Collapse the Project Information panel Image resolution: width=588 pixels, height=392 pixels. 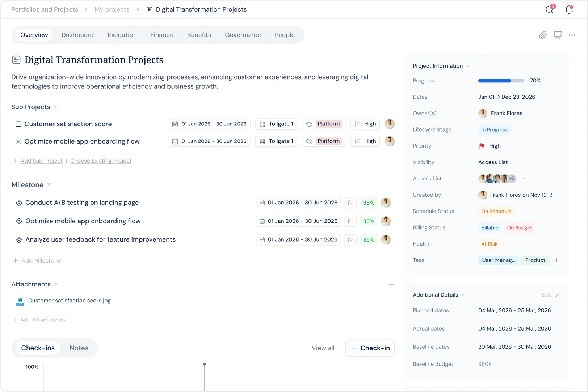click(468, 66)
